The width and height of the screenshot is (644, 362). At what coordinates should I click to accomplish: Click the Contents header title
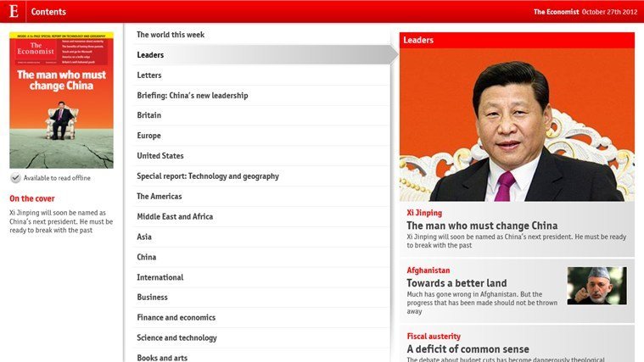[x=48, y=12]
